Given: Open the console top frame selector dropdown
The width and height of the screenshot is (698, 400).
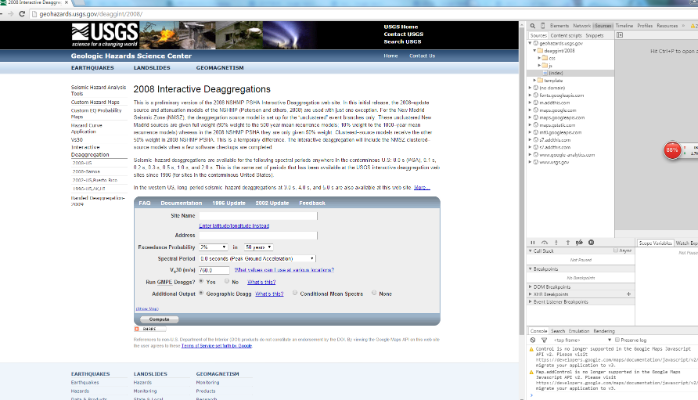Looking at the screenshot, I should [582, 340].
